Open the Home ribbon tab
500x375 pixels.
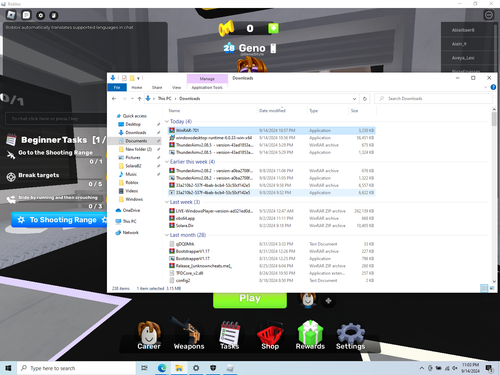(137, 87)
